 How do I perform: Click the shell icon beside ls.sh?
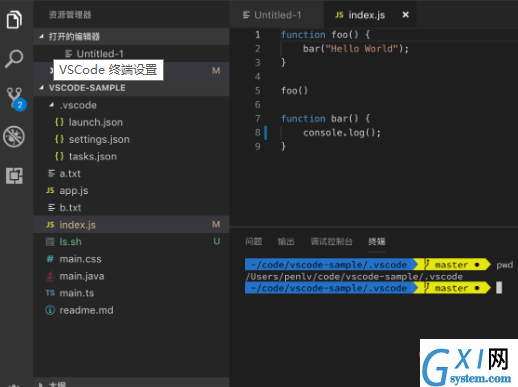[50, 242]
